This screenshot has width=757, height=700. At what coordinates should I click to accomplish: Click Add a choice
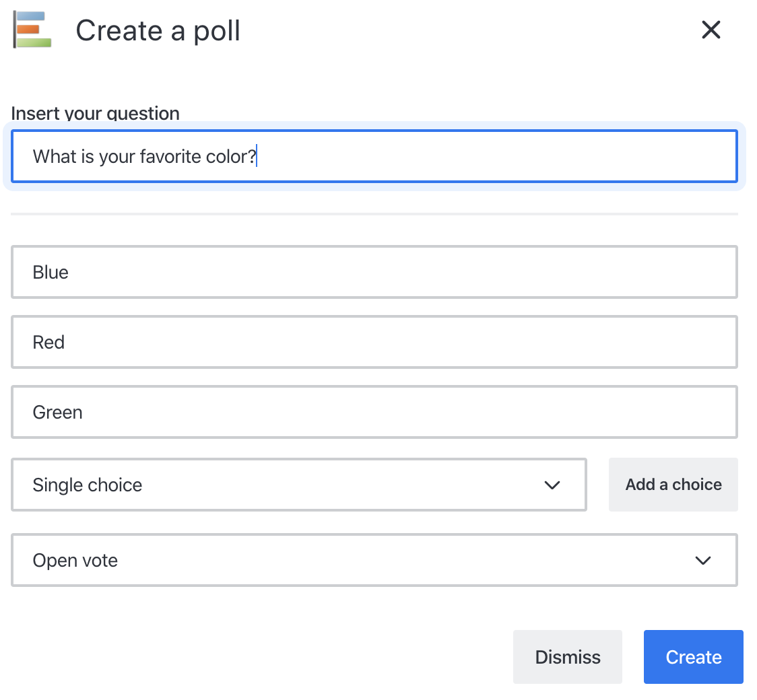[x=673, y=485]
